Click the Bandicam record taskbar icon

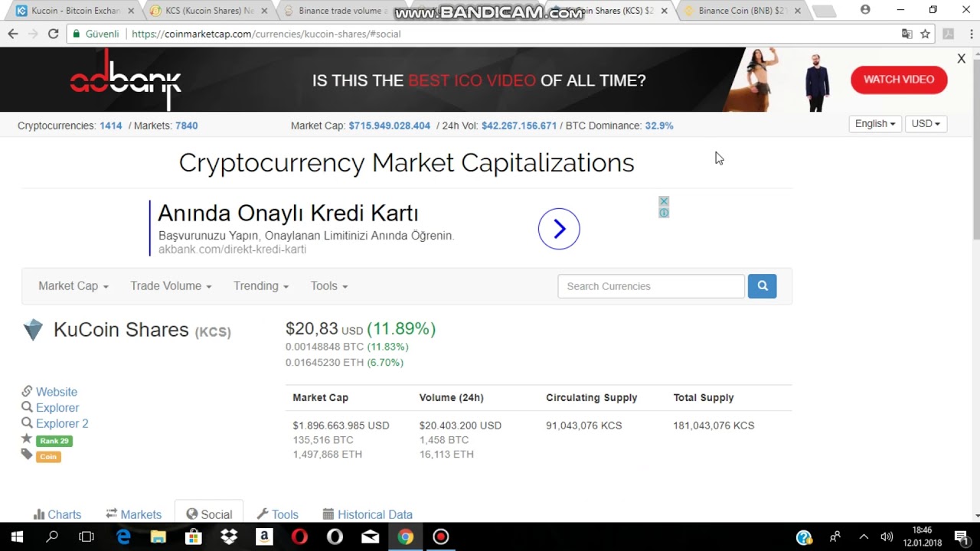441,536
